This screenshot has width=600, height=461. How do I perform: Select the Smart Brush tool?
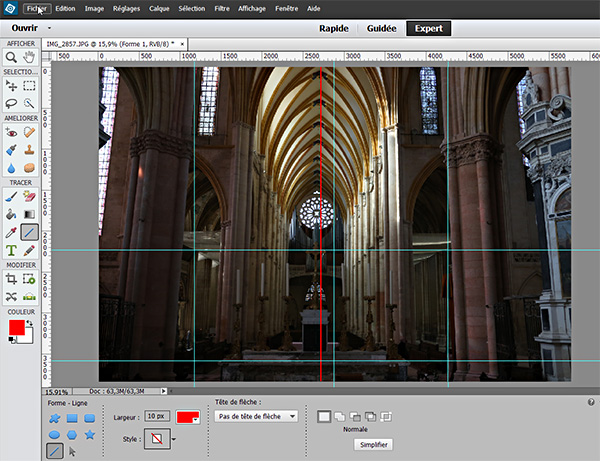(x=11, y=150)
